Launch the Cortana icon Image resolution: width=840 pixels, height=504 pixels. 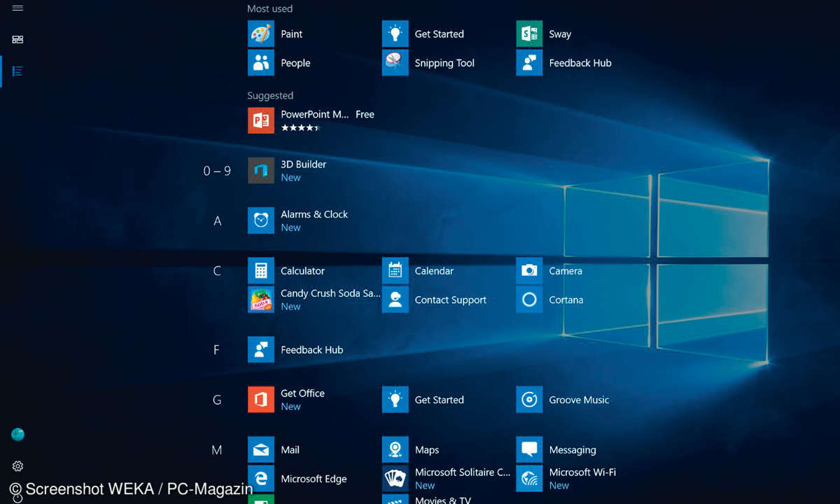click(530, 300)
